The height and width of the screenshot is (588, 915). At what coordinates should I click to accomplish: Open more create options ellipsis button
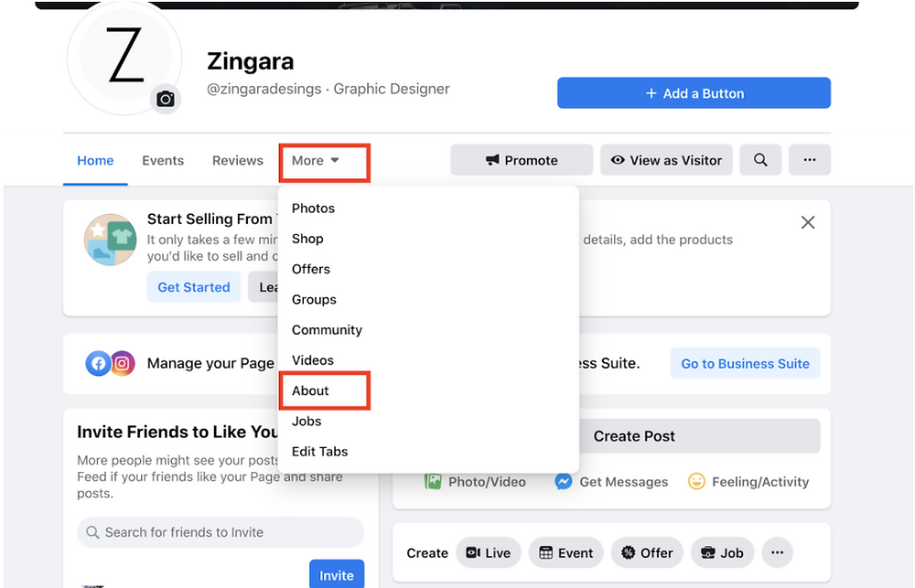(777, 552)
